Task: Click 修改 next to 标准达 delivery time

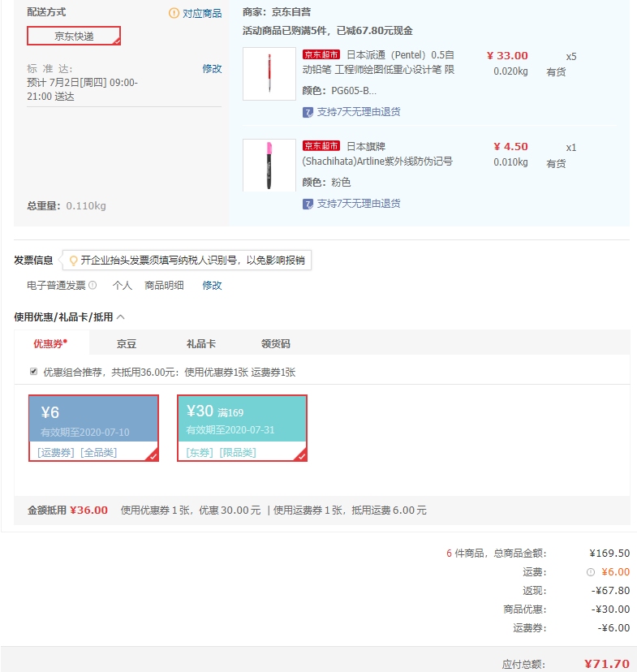Action: point(212,68)
